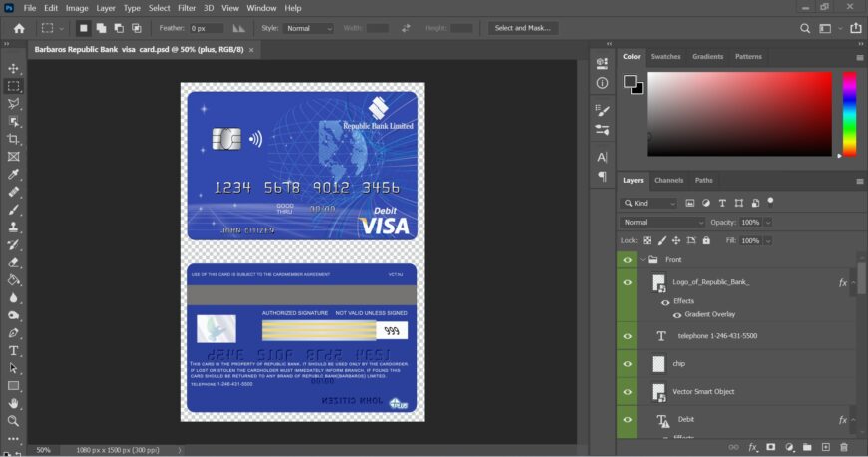The image size is (868, 457).
Task: Hide the Logo_of_Republic_Bank_ layer
Action: click(628, 282)
